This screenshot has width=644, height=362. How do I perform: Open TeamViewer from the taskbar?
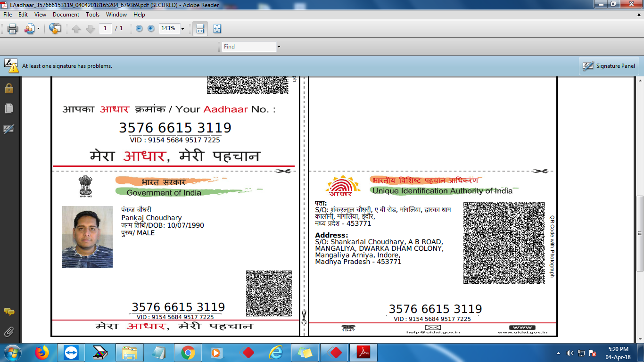(x=71, y=353)
